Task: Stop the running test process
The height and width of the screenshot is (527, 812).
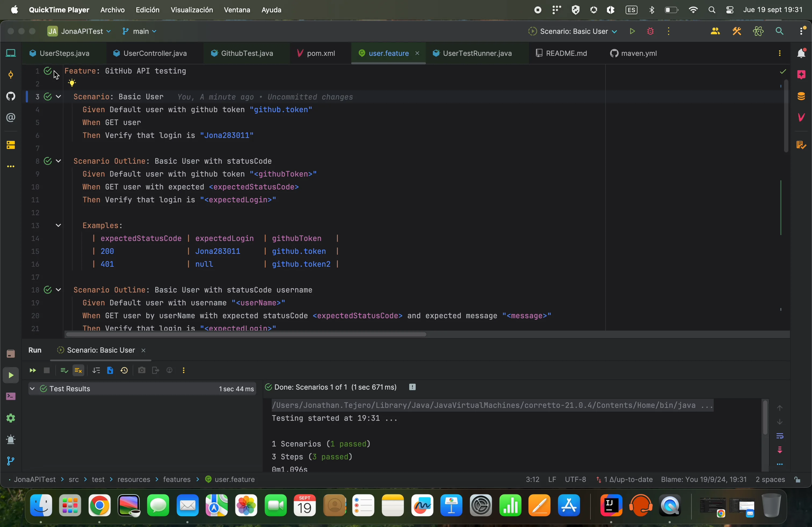Action: pyautogui.click(x=47, y=371)
